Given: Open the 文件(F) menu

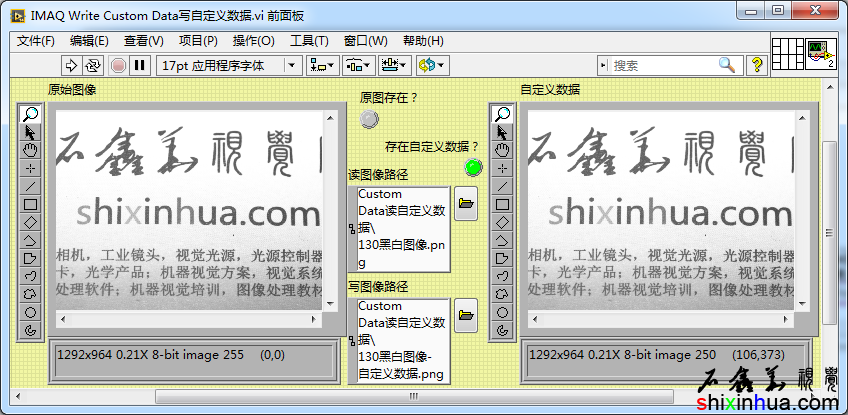Looking at the screenshot, I should point(36,41).
